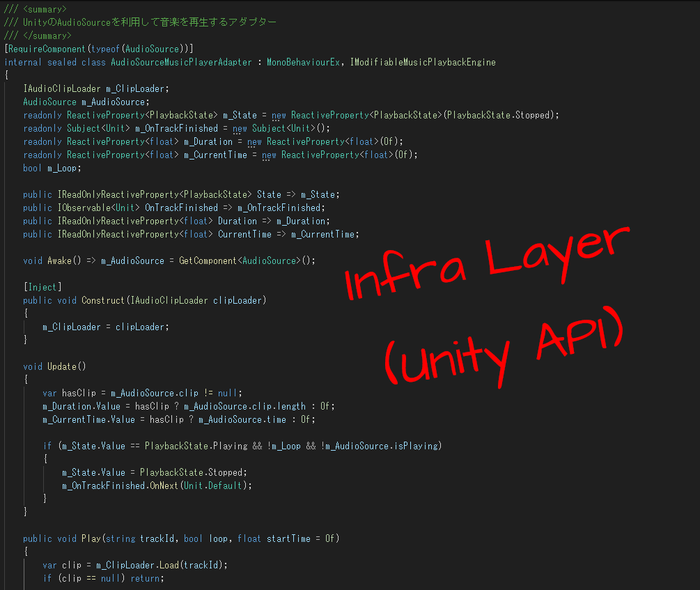The height and width of the screenshot is (590, 700).
Task: Click the "m_ClipLoader.Load(trackId)" call
Action: [x=159, y=566]
